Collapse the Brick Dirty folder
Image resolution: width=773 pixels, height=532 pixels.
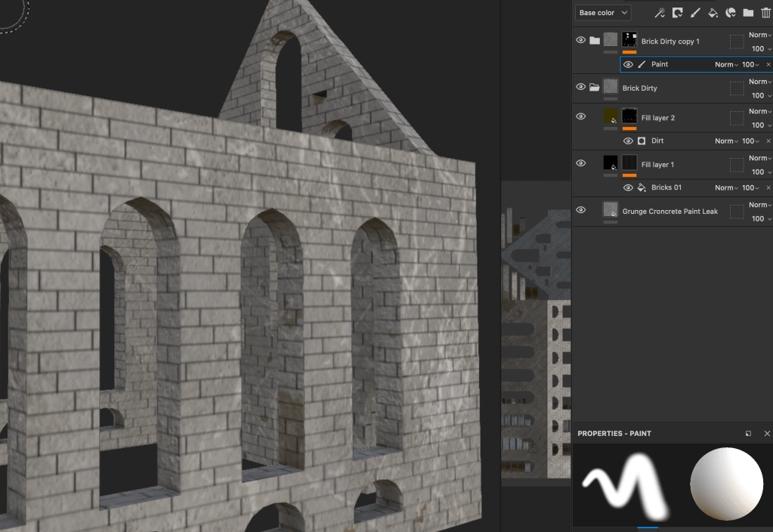pos(595,88)
